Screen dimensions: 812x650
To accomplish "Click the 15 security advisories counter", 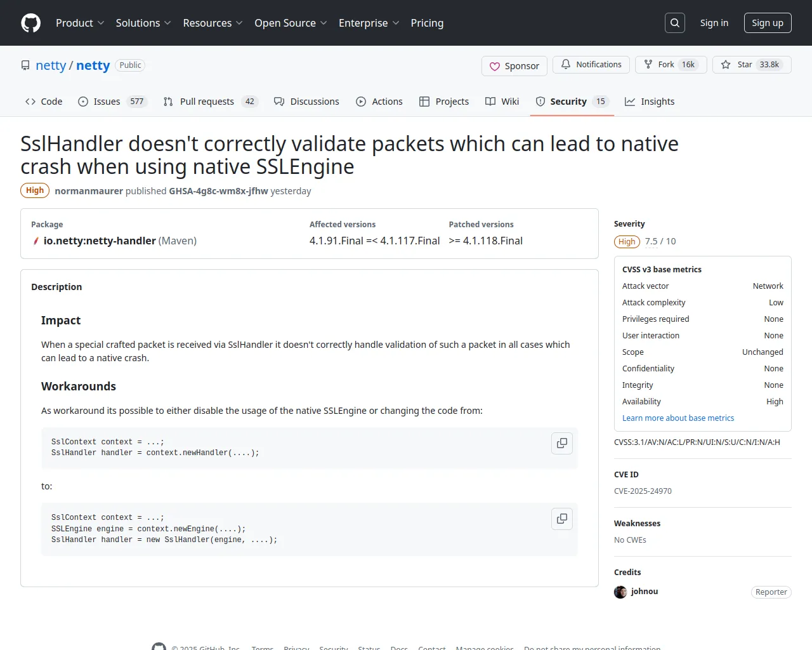I will [601, 102].
